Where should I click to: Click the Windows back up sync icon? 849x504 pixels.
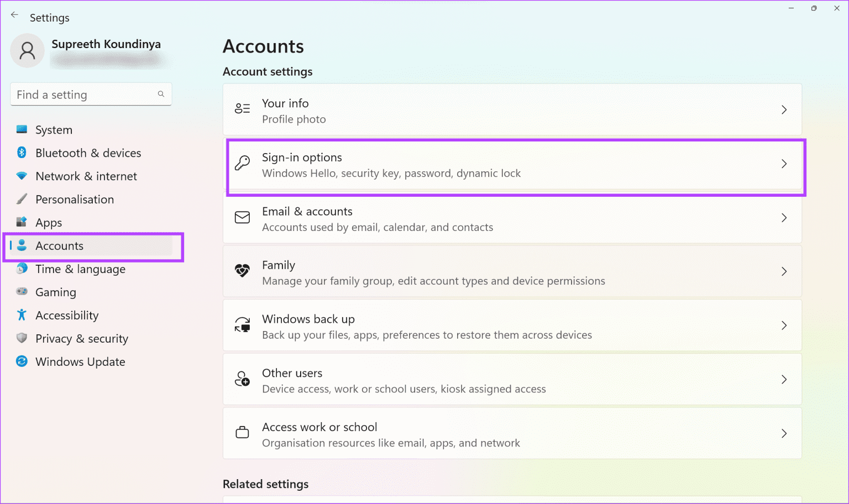[x=242, y=326]
